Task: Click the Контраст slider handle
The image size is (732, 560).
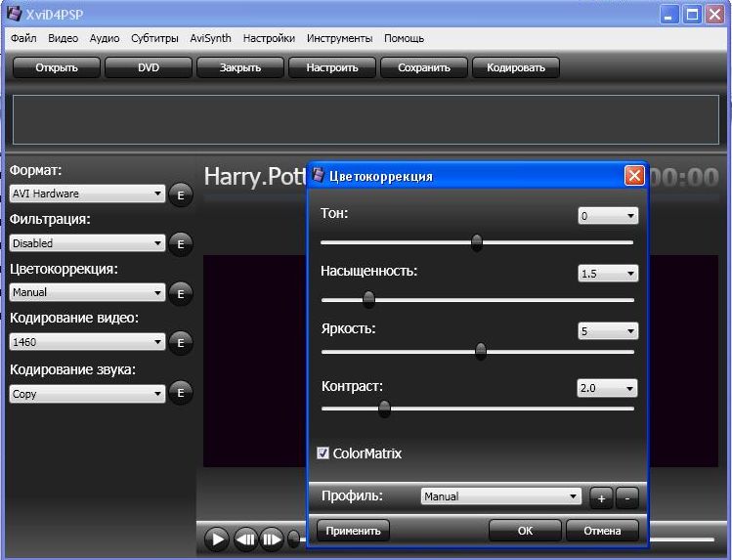Action: [x=384, y=409]
